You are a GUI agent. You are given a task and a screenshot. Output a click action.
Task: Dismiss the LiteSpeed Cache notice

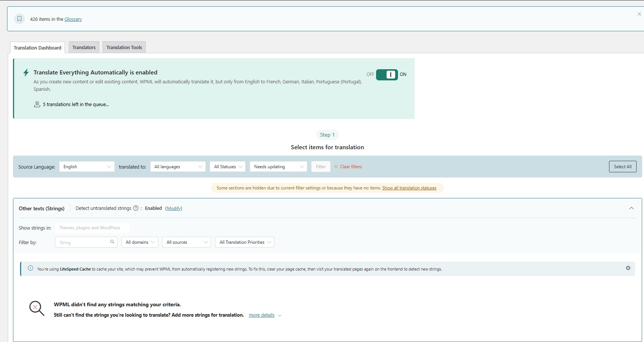[x=628, y=268]
